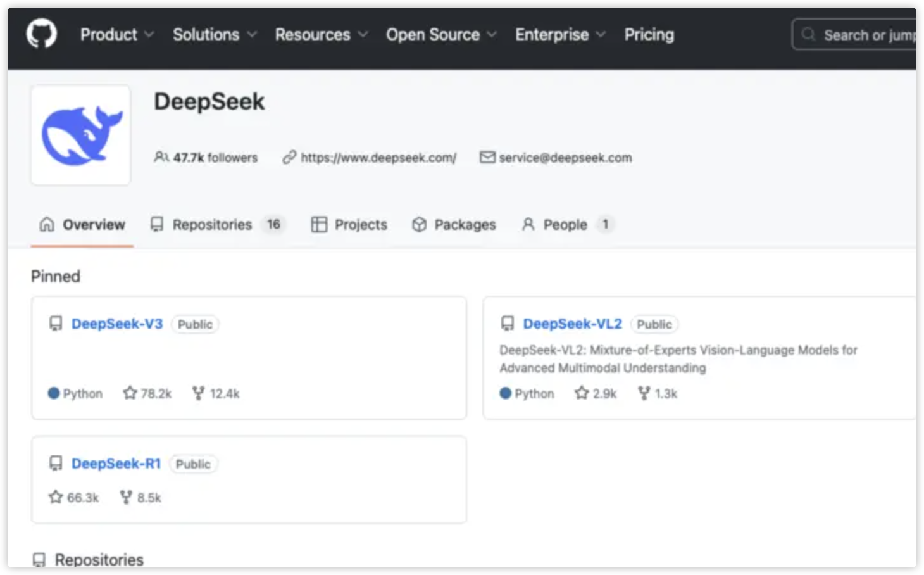The width and height of the screenshot is (924, 575).
Task: Switch to the Repositories tab
Action: [x=218, y=225]
